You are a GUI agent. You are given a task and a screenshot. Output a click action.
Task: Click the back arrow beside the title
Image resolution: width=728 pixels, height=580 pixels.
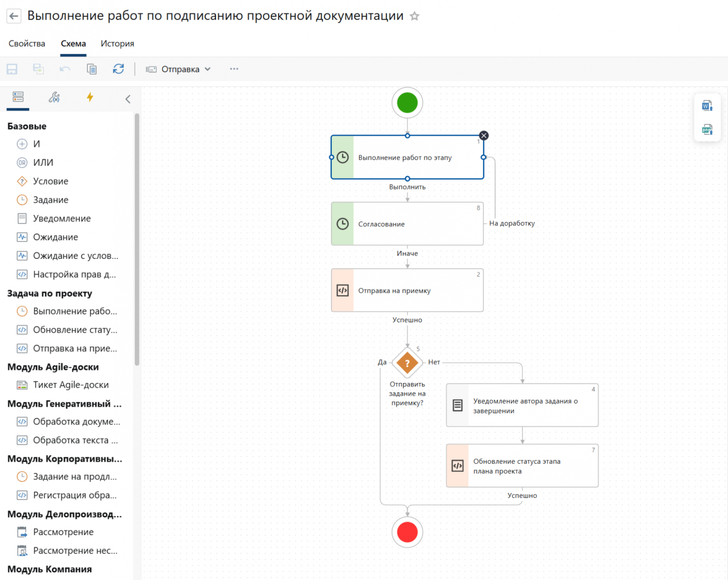[14, 16]
